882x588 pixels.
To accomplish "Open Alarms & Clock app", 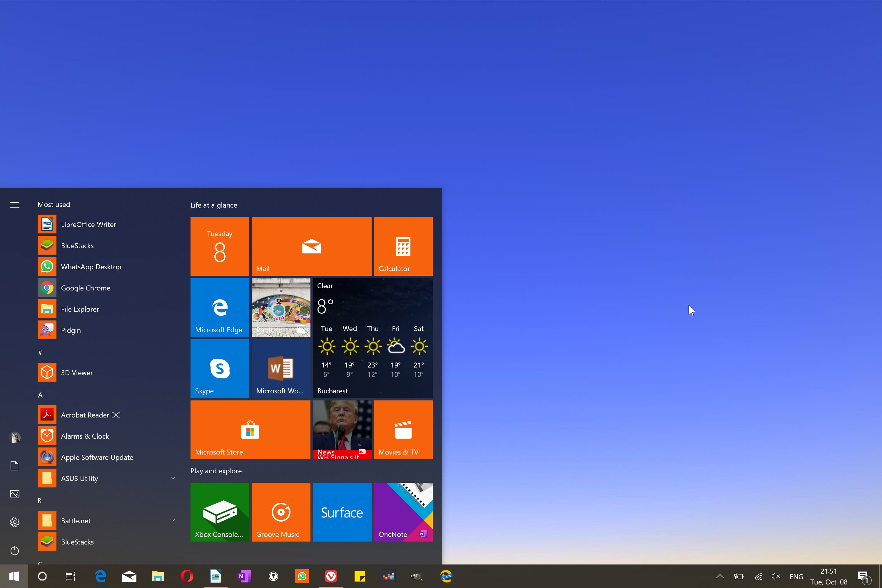I will [x=107, y=436].
